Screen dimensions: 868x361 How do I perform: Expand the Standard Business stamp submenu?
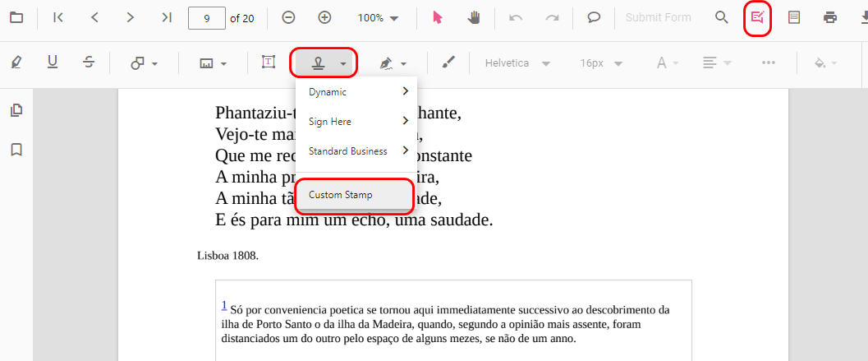356,150
